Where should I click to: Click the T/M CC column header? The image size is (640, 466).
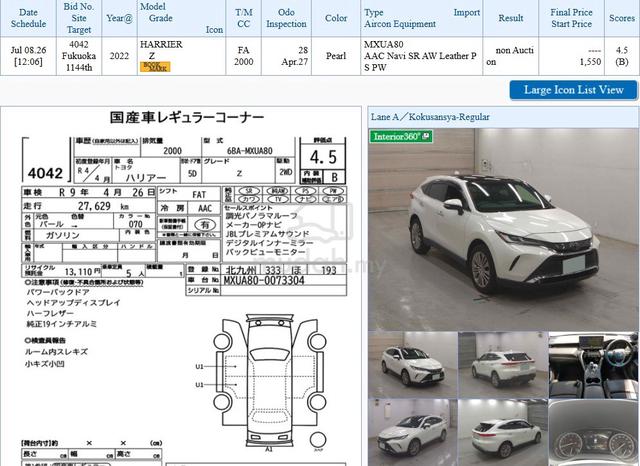pyautogui.click(x=243, y=18)
